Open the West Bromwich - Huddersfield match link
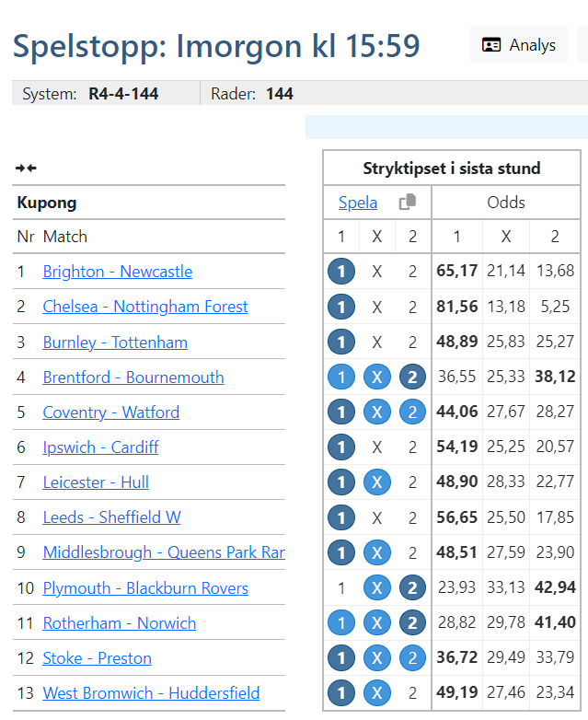588x720 pixels. (151, 693)
